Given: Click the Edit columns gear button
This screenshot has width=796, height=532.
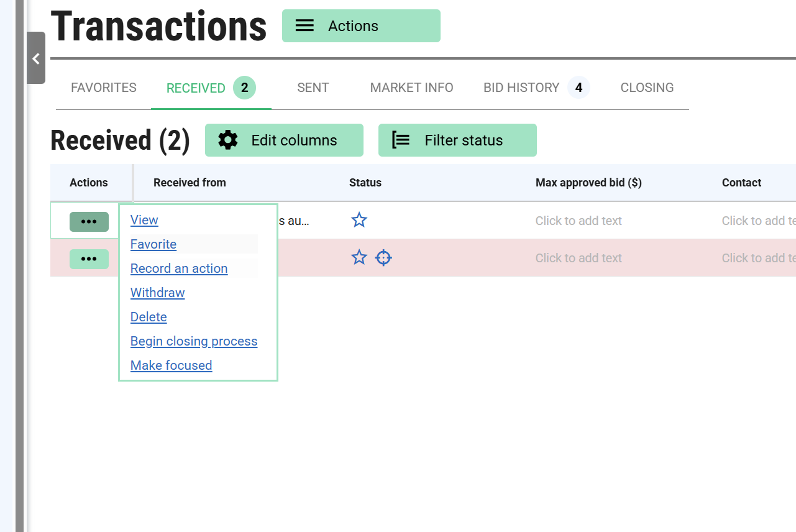Looking at the screenshot, I should [x=284, y=140].
